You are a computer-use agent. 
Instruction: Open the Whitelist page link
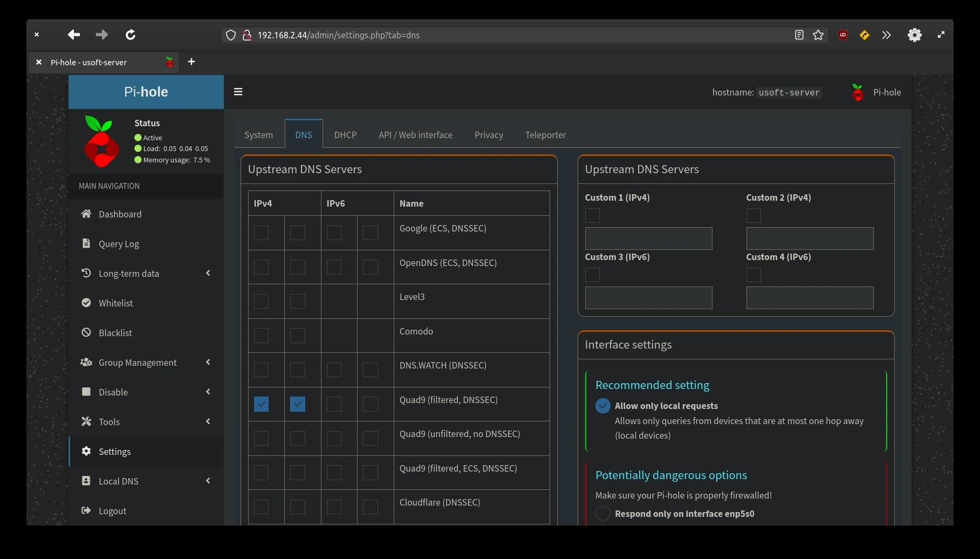[146, 303]
